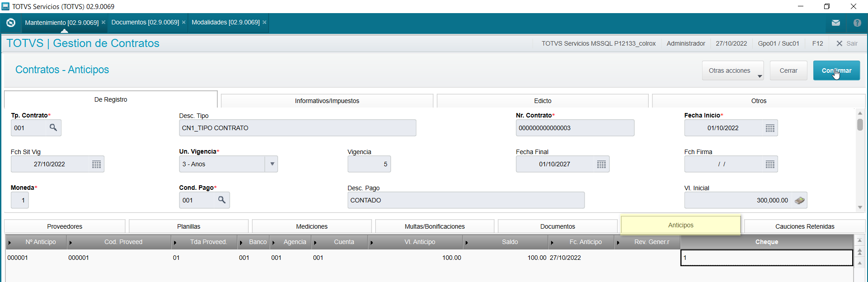The height and width of the screenshot is (282, 868).
Task: Close the Modalidades tab
Action: pyautogui.click(x=264, y=23)
